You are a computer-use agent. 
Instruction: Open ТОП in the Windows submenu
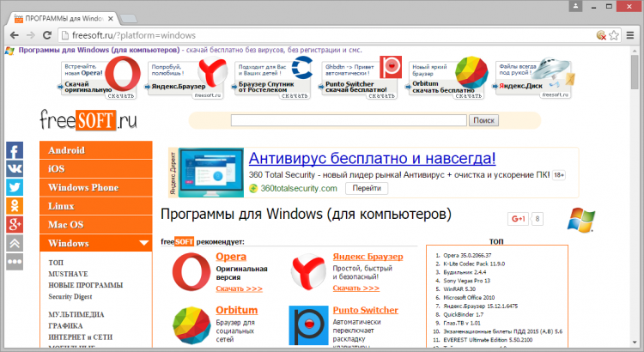[56, 263]
